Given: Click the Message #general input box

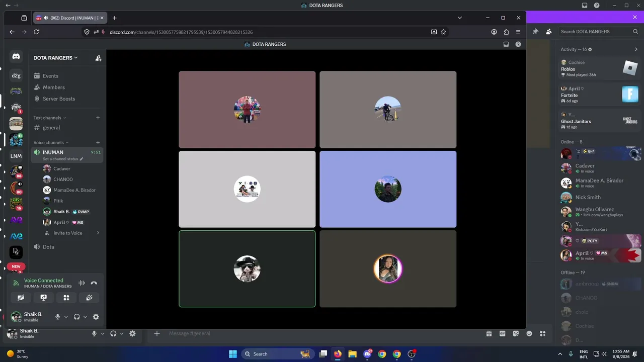Looking at the screenshot, I should [322, 333].
